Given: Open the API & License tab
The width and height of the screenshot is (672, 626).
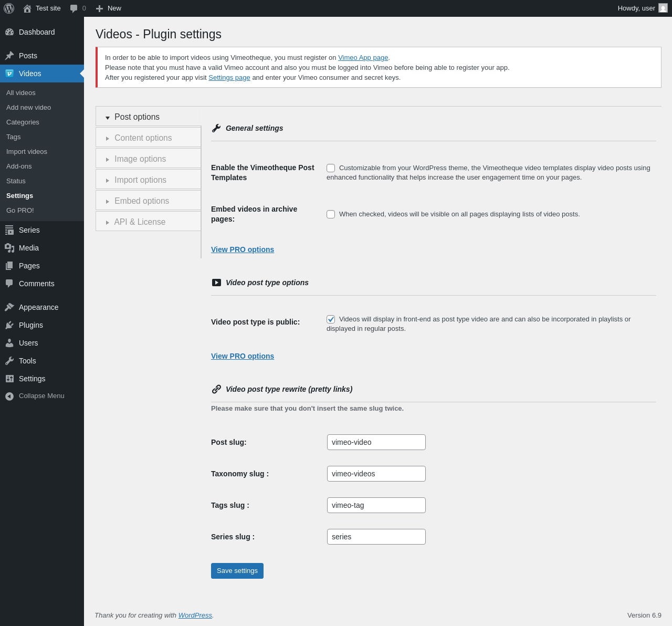Looking at the screenshot, I should point(149,222).
